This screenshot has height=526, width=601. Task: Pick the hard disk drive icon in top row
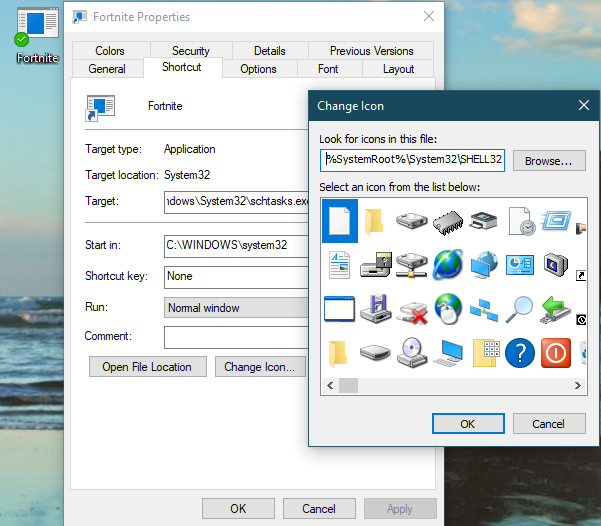[x=411, y=221]
